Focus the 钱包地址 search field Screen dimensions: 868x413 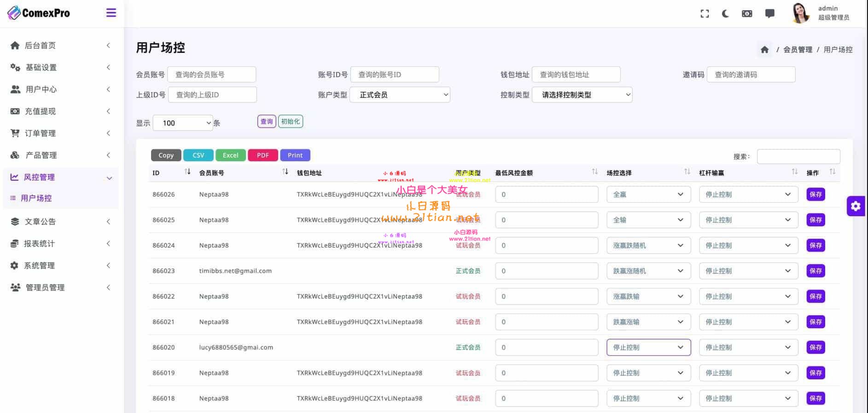coord(576,74)
